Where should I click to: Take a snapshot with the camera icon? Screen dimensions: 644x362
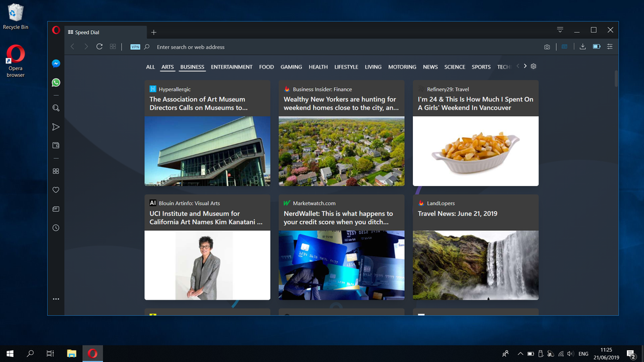pos(547,47)
